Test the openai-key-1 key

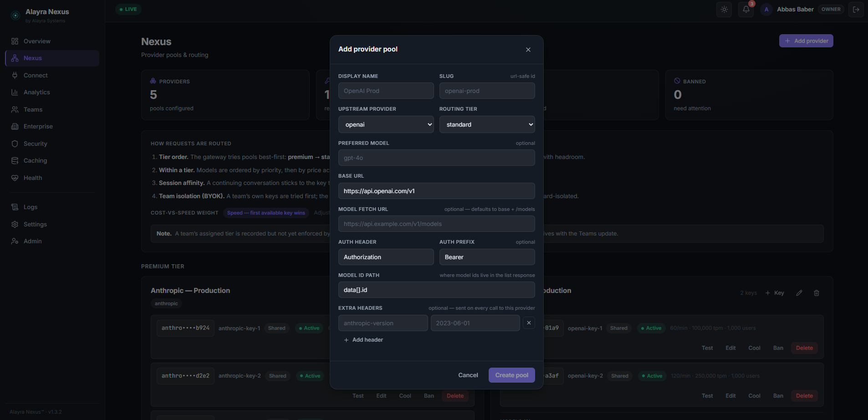pos(707,348)
